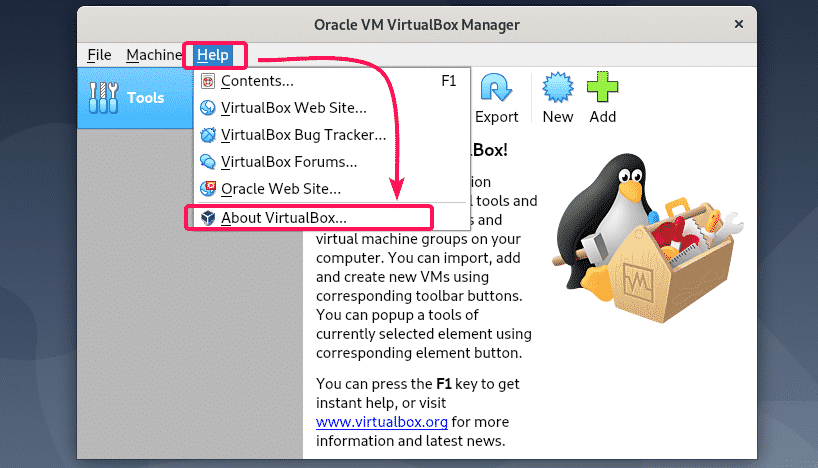Open the Machine menu

tap(154, 55)
